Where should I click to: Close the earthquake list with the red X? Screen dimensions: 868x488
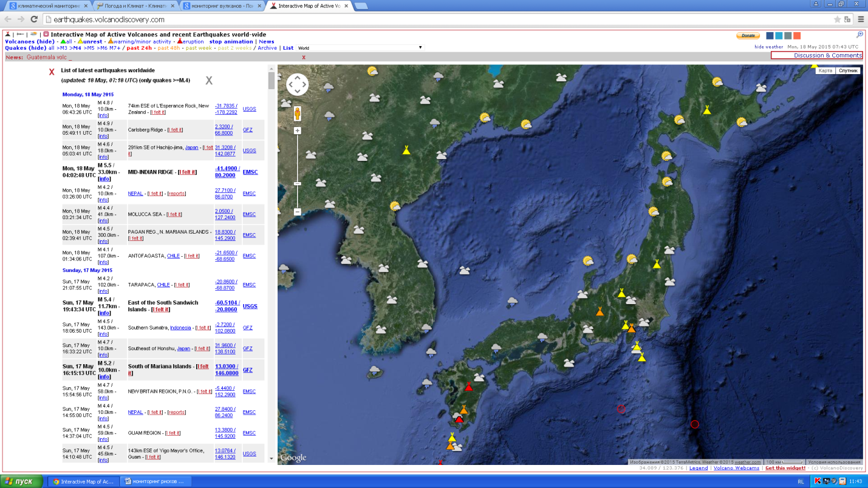coord(52,72)
